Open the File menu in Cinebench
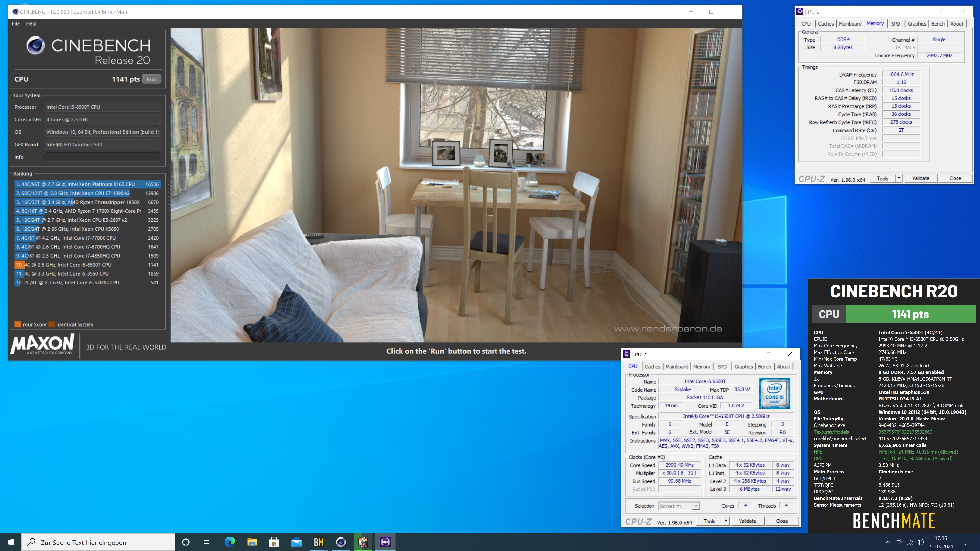Image resolution: width=980 pixels, height=551 pixels. pos(16,23)
